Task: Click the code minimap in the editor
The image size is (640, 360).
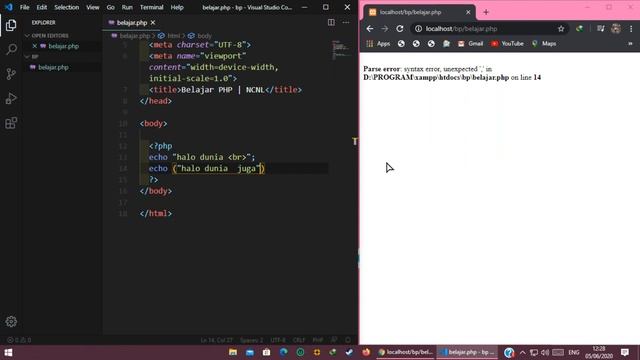Action: 341,50
